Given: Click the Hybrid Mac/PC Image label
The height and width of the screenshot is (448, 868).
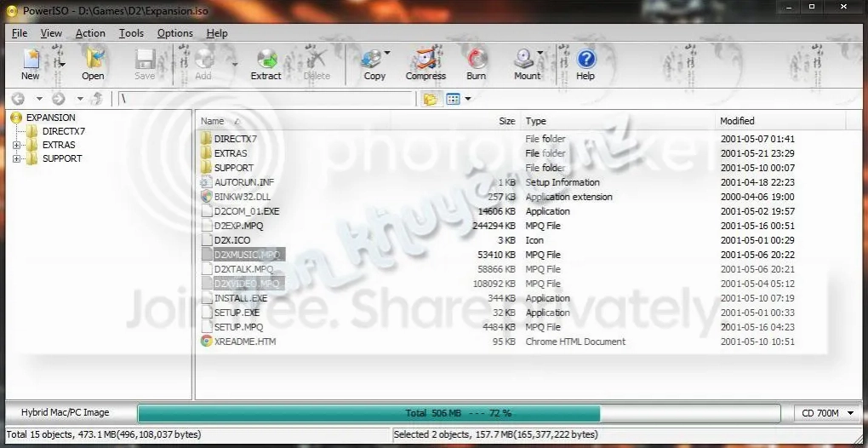Looking at the screenshot, I should tap(66, 412).
